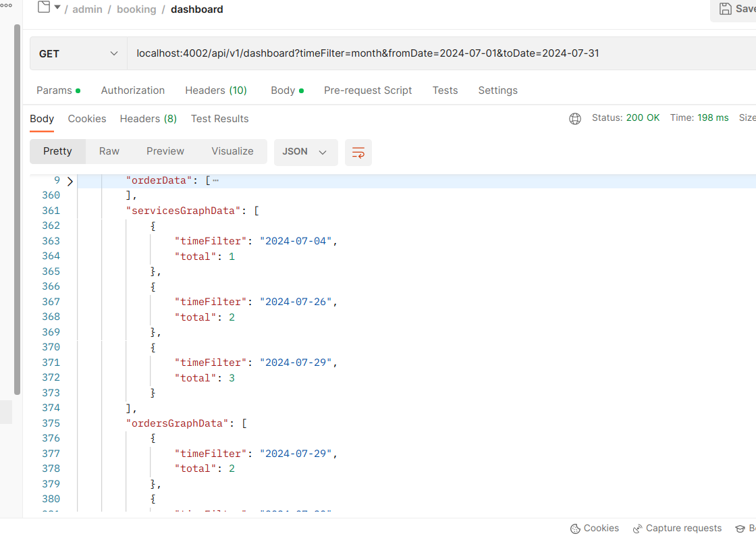The image size is (756, 538).
Task: Select the Raw response view
Action: 109,151
